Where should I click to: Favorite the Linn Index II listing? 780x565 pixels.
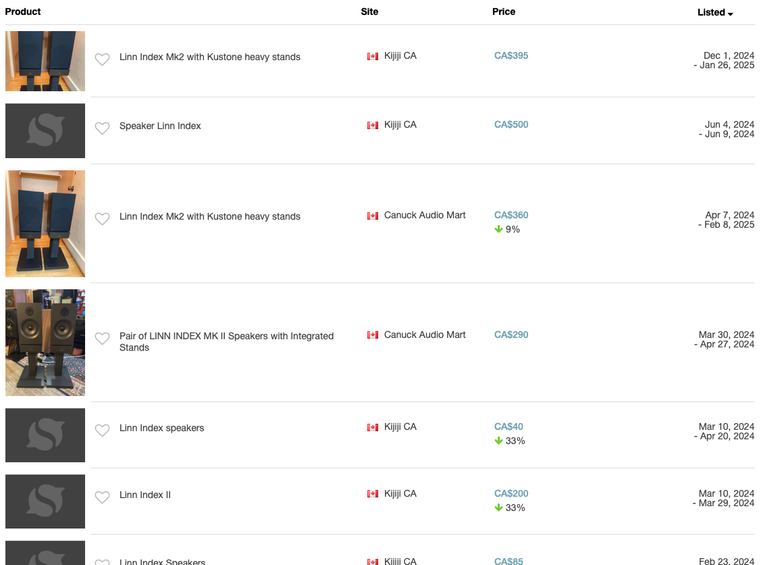click(x=102, y=497)
